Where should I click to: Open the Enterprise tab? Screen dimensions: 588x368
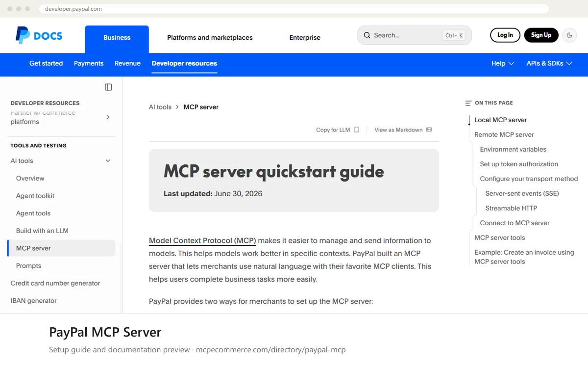tap(305, 38)
